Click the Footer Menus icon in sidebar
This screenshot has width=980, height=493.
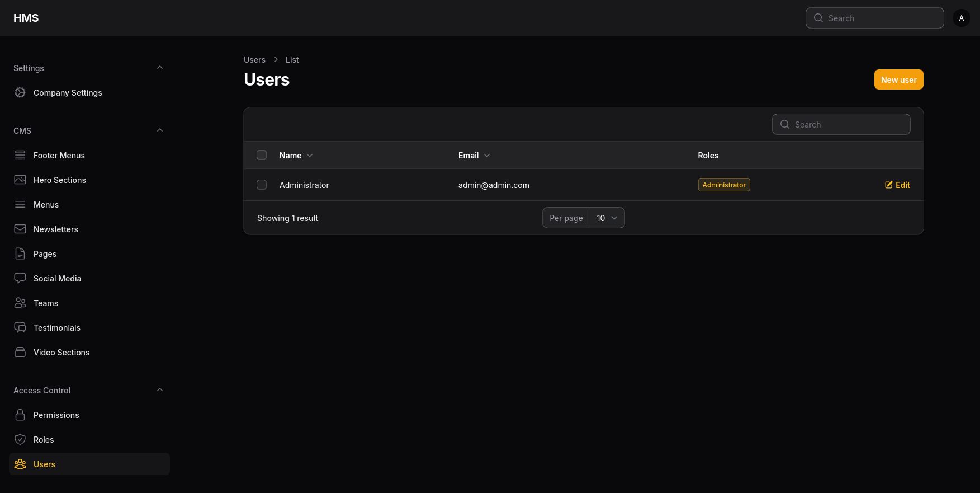point(20,155)
